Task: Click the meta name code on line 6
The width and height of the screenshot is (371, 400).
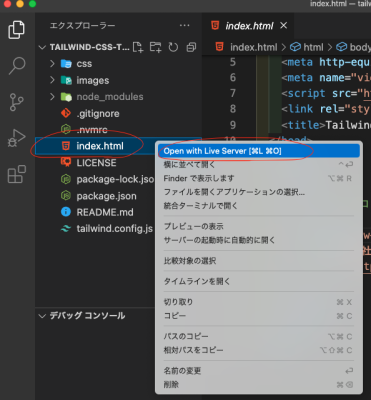Action: (x=326, y=78)
